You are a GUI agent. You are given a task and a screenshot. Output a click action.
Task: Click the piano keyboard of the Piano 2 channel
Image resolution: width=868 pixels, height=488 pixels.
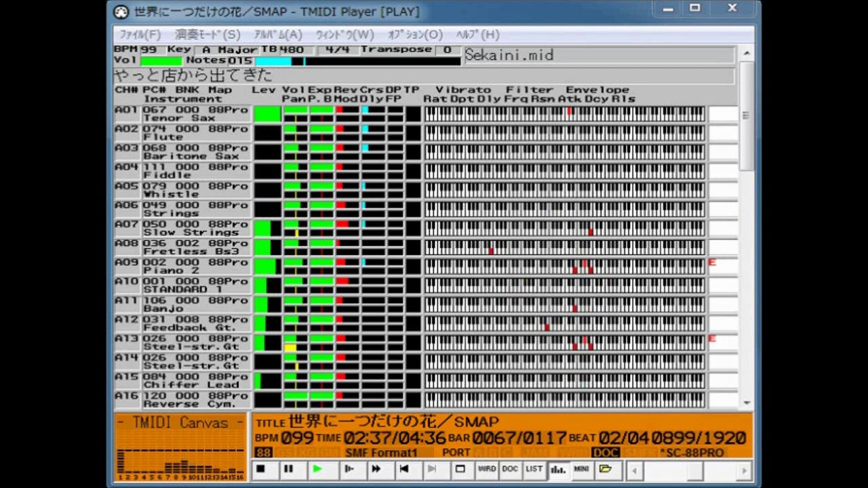pyautogui.click(x=565, y=266)
